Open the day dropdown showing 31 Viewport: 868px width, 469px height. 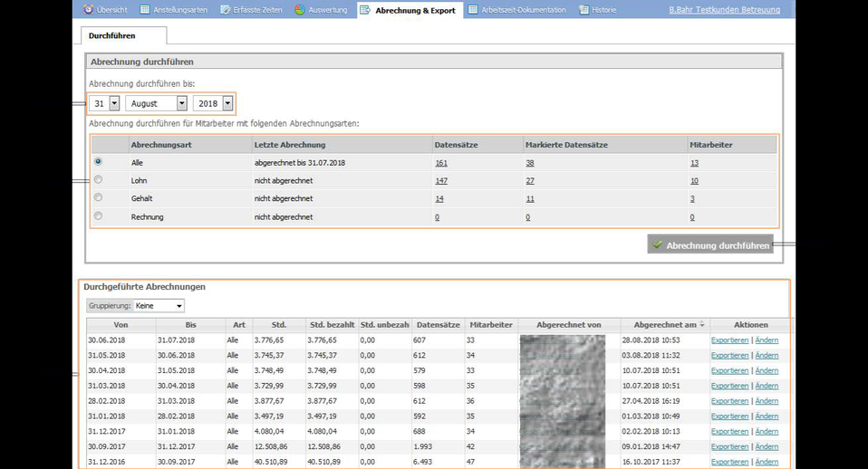(x=104, y=103)
